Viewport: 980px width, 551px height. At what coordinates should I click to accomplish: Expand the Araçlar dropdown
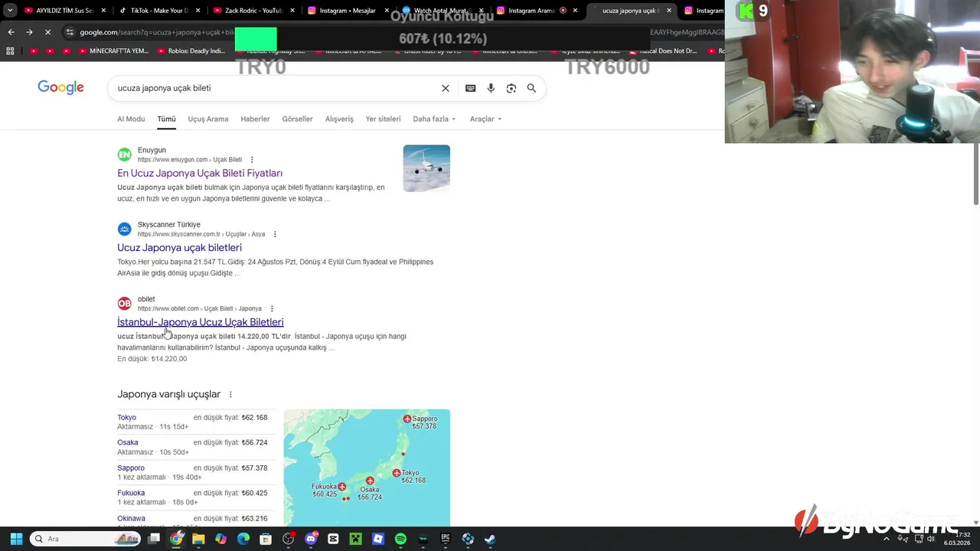[485, 119]
